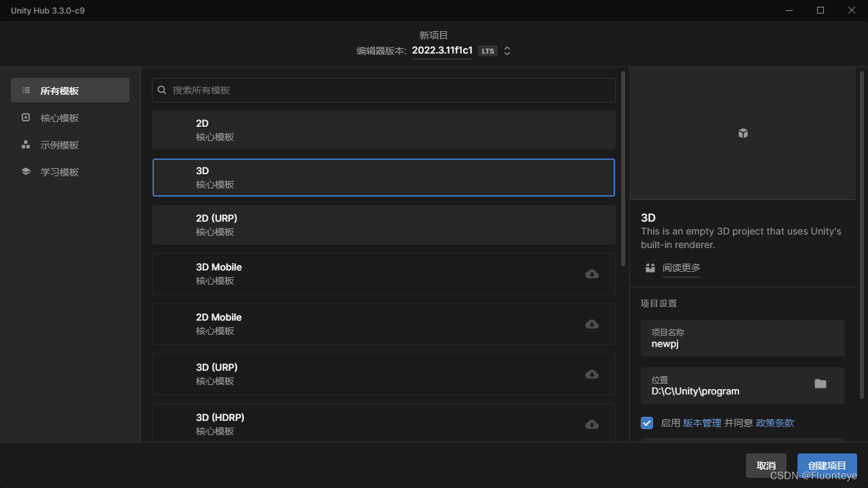Edit the project name field newpj
The image size is (868, 488).
coord(743,338)
